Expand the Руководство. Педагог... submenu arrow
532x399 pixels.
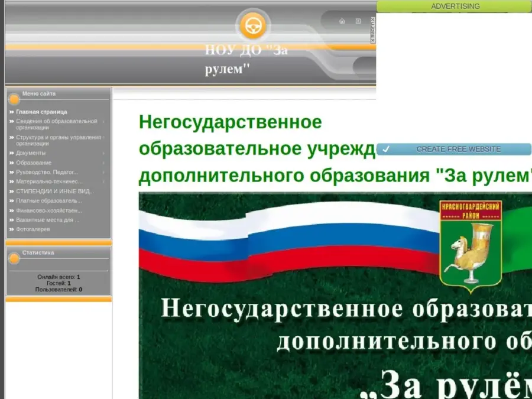103,172
